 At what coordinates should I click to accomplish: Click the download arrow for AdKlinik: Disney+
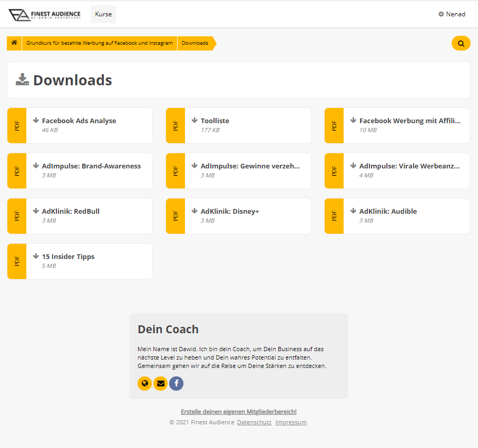point(194,211)
